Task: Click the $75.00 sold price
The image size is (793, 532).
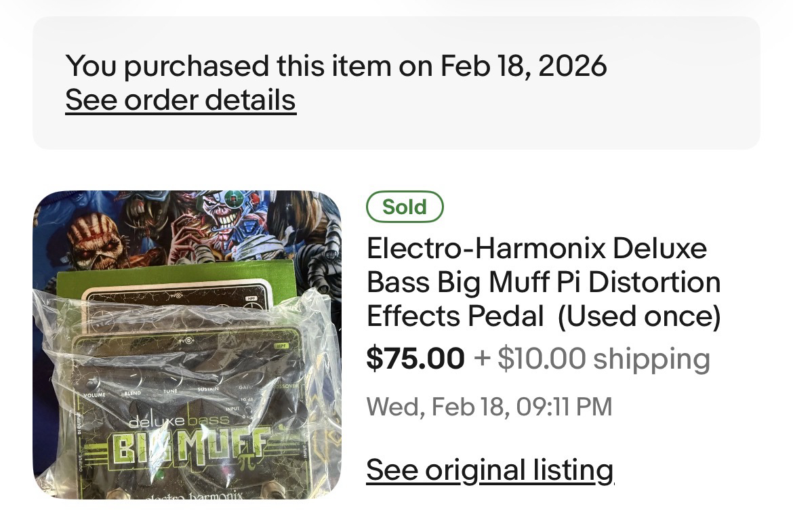Action: tap(415, 359)
